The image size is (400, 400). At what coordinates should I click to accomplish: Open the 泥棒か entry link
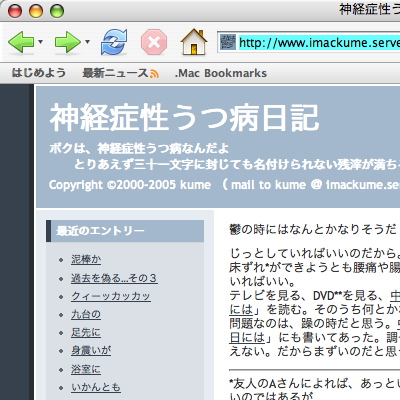tap(86, 259)
